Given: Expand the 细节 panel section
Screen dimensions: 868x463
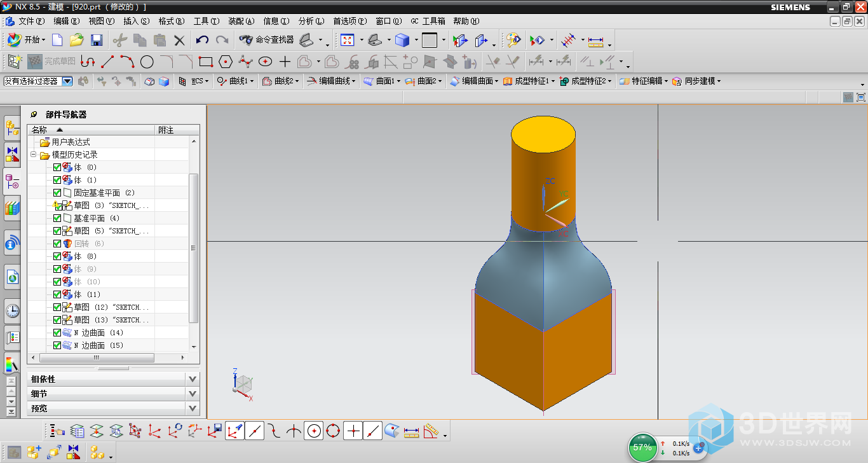Looking at the screenshot, I should 193,394.
